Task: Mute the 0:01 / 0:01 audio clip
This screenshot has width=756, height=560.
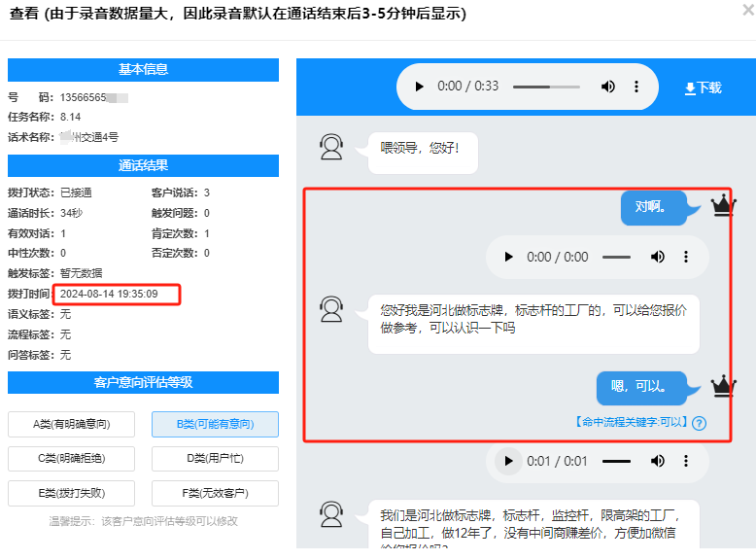Action: pyautogui.click(x=658, y=461)
